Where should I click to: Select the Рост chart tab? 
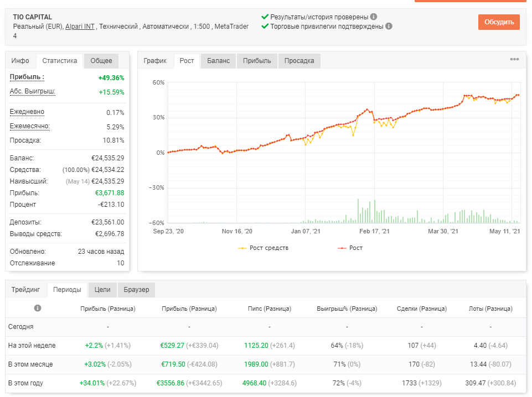(x=187, y=61)
